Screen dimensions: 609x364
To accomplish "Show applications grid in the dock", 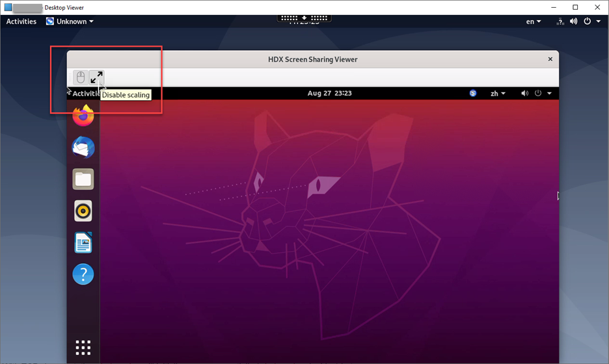I will pos(83,348).
